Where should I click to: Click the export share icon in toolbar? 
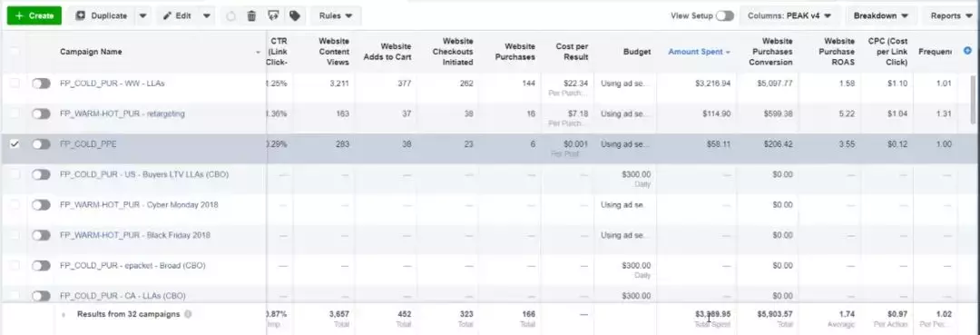[272, 15]
